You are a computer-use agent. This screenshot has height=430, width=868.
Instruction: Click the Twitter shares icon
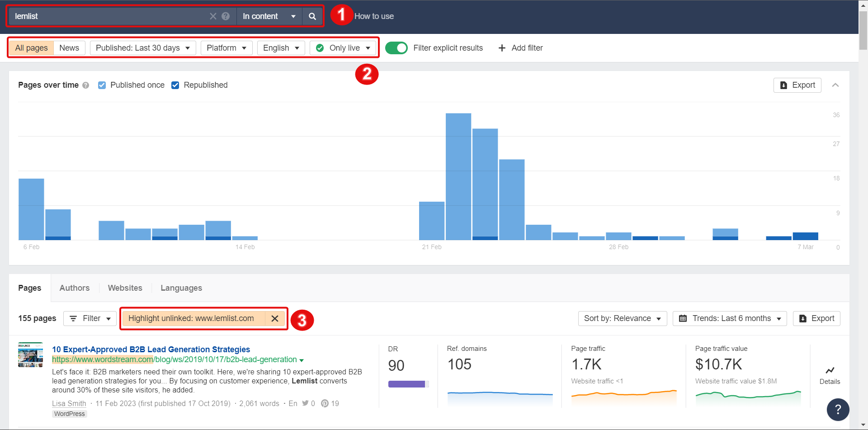[305, 403]
